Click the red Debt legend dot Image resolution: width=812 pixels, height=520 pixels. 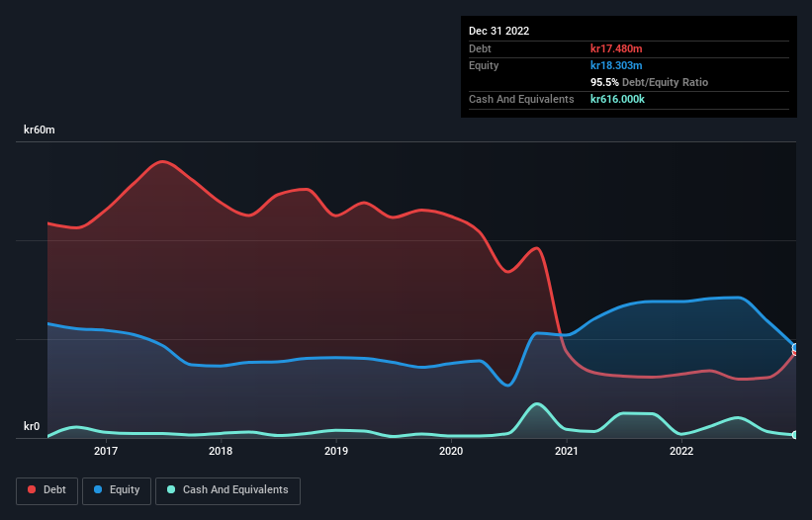(32, 489)
